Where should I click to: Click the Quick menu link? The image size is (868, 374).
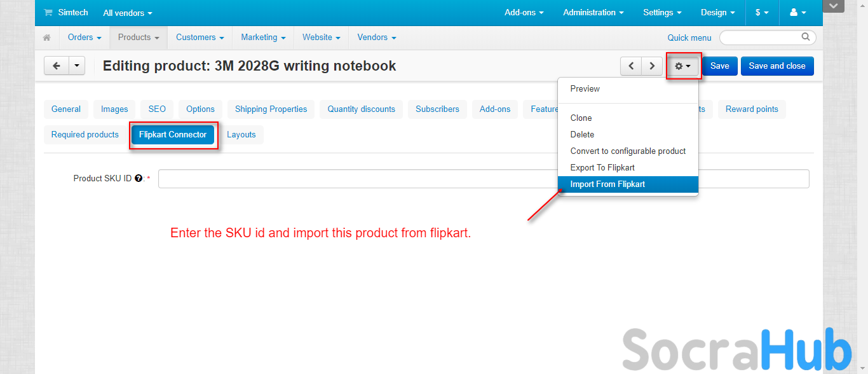(x=689, y=38)
